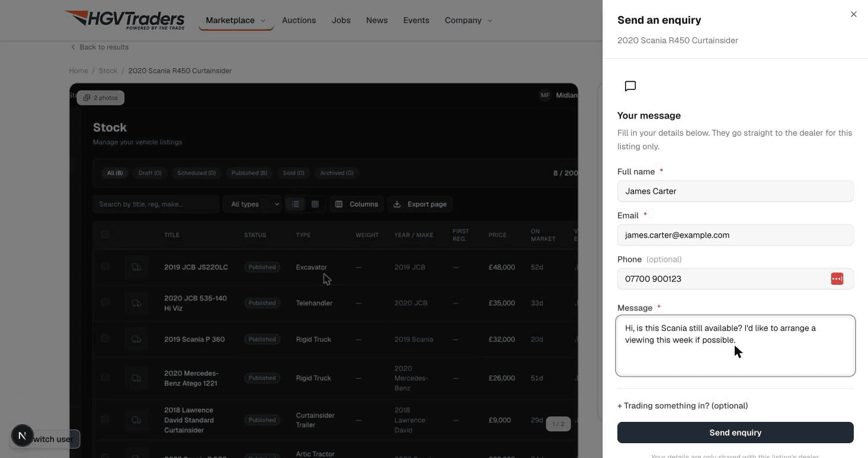Open the Events nav item

coord(416,20)
